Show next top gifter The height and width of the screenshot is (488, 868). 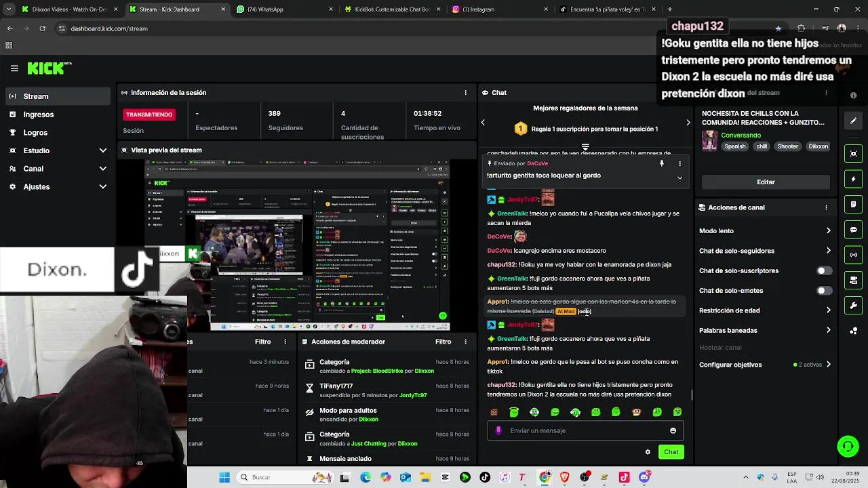point(688,123)
